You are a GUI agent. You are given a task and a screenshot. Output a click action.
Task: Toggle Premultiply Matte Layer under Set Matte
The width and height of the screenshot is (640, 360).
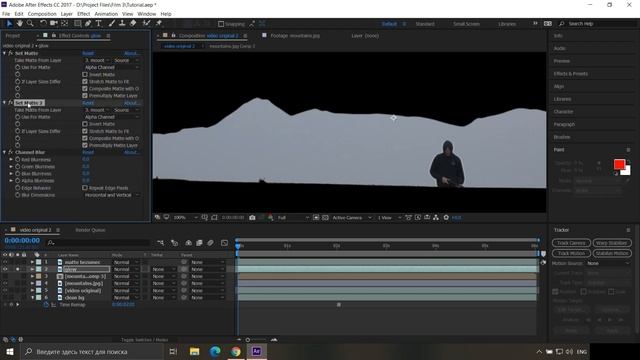(85, 96)
